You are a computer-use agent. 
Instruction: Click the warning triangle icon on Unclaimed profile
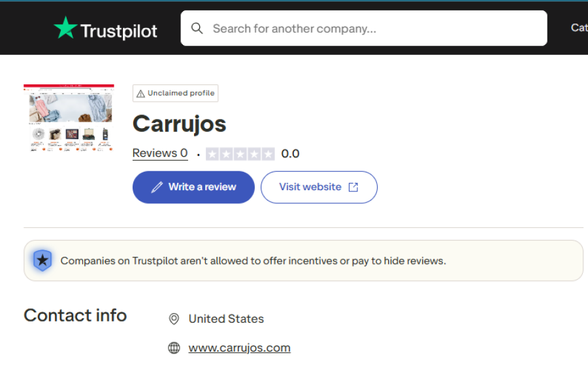click(140, 93)
